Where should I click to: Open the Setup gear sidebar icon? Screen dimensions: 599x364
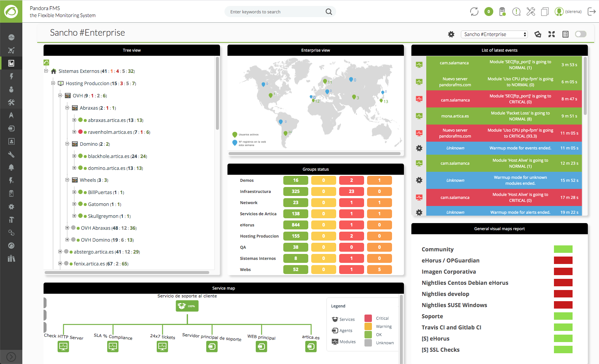[11, 206]
